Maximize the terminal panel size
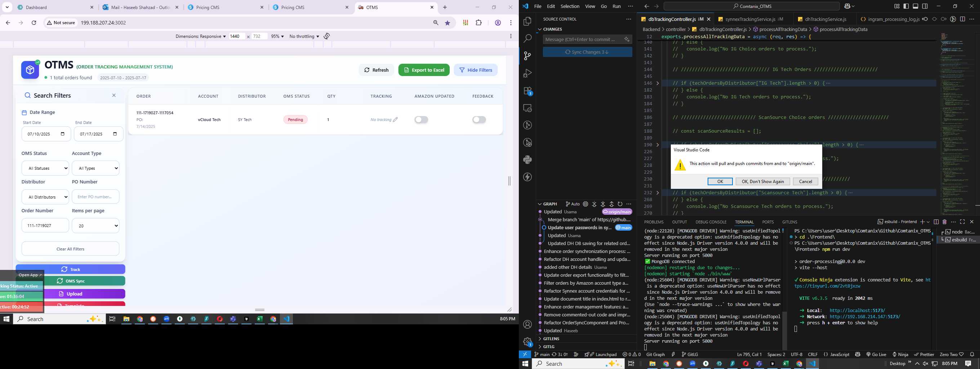980x369 pixels. (x=962, y=222)
